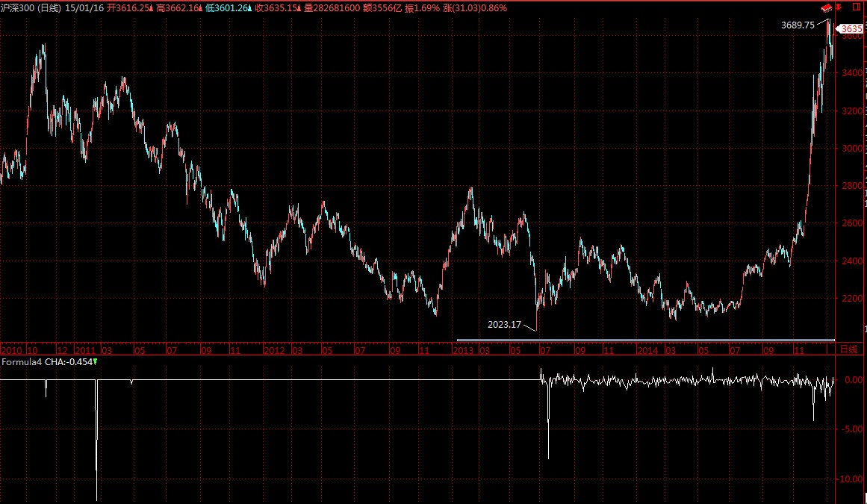Click the red anchor icon beside the chip
The image size is (867, 504).
(x=838, y=7)
